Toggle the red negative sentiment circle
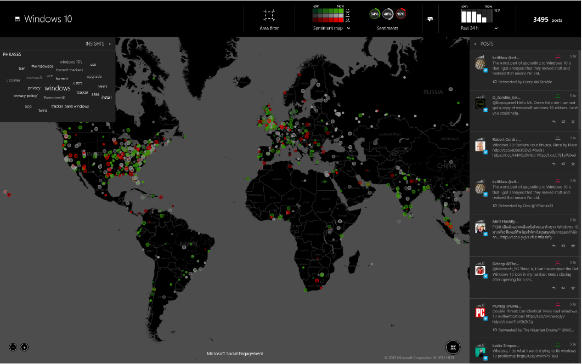Image resolution: width=582 pixels, height=364 pixels. click(400, 14)
